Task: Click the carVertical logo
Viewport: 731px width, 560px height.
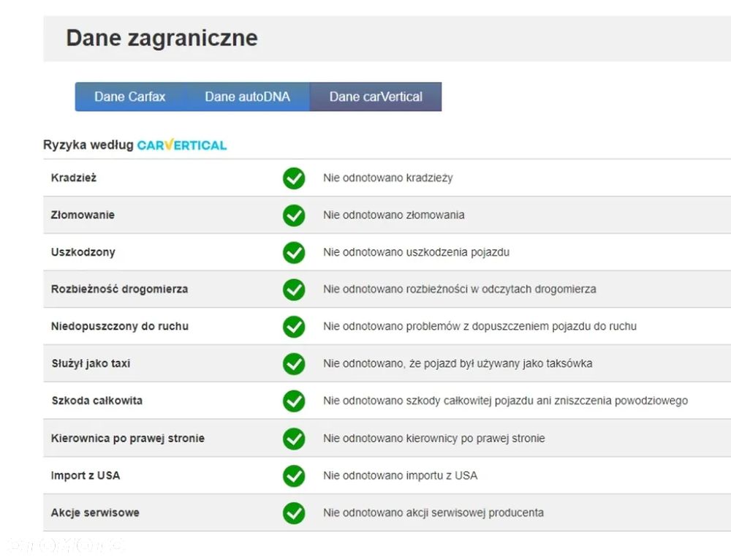Action: coord(182,145)
